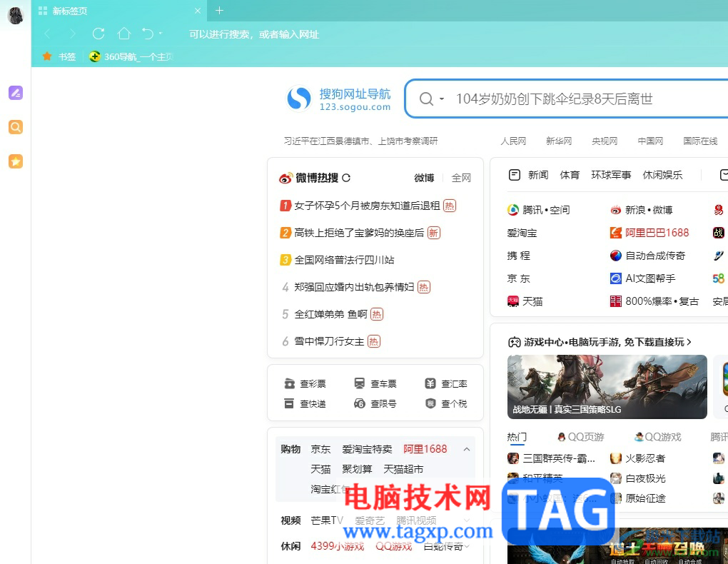Image resolution: width=728 pixels, height=564 pixels.
Task: Open 聚划算 shopping link
Action: click(357, 469)
